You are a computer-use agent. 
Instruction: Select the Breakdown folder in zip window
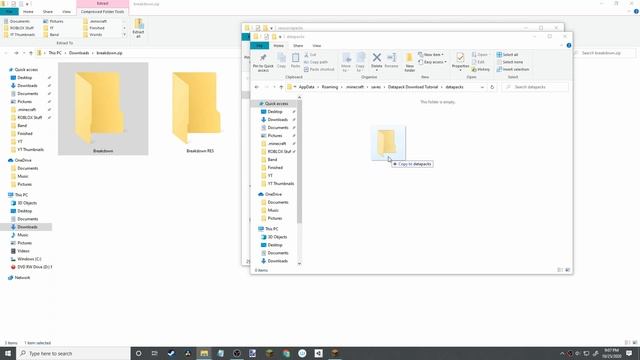[x=103, y=109]
